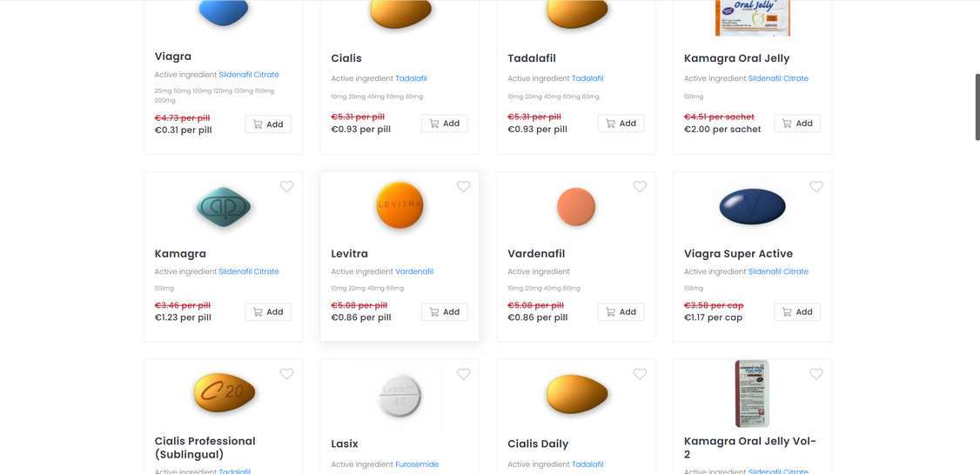The image size is (980, 474).
Task: Click heart on Kamagra Oral Jelly Vol-2
Action: [816, 374]
